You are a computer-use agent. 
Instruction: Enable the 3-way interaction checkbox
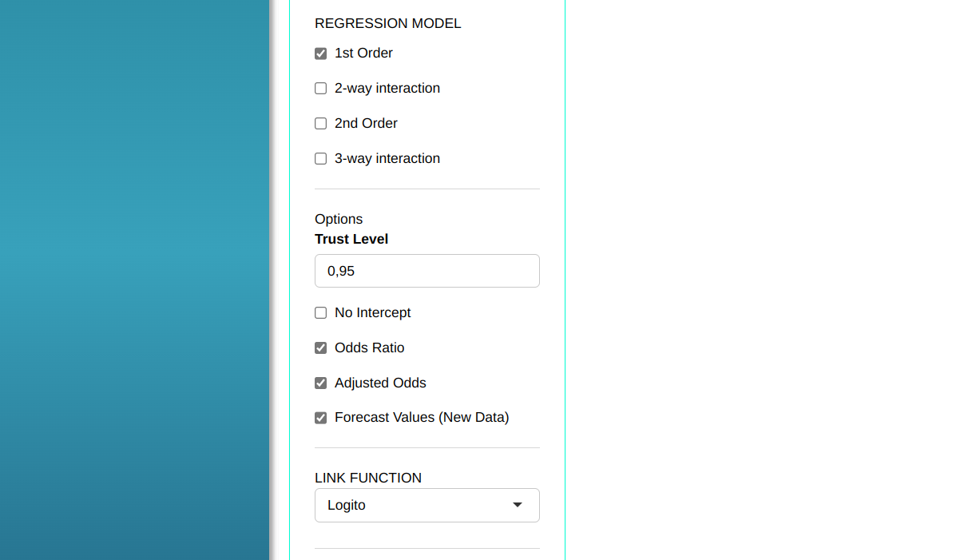(x=321, y=159)
